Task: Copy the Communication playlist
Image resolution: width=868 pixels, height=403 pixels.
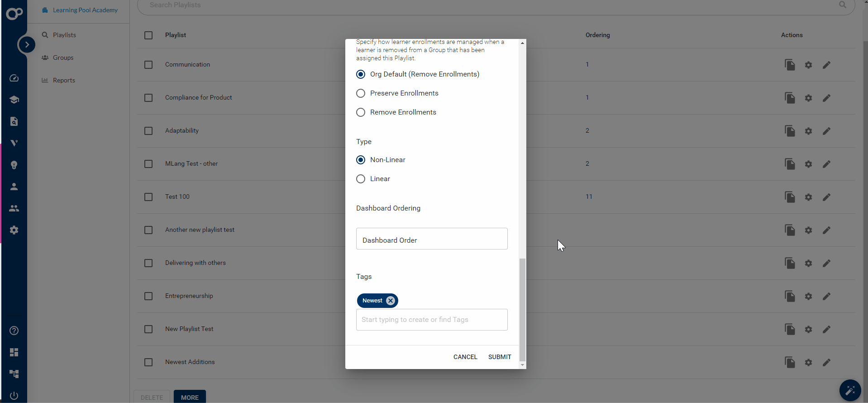Action: (x=790, y=65)
